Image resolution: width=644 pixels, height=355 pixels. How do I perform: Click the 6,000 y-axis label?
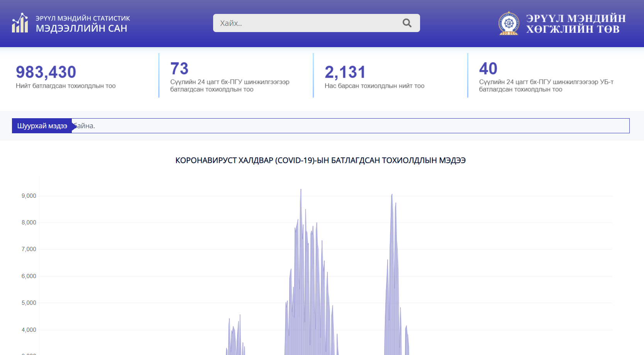(29, 276)
